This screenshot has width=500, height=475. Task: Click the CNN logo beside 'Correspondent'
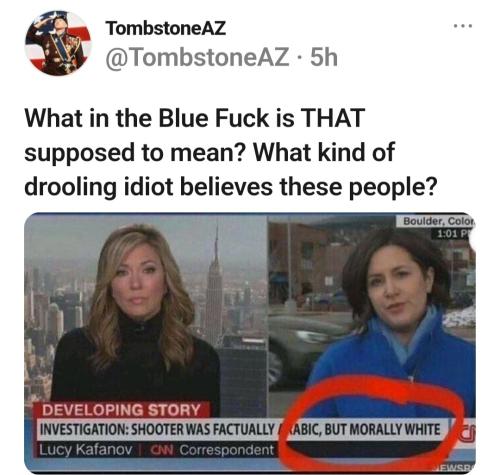(162, 450)
